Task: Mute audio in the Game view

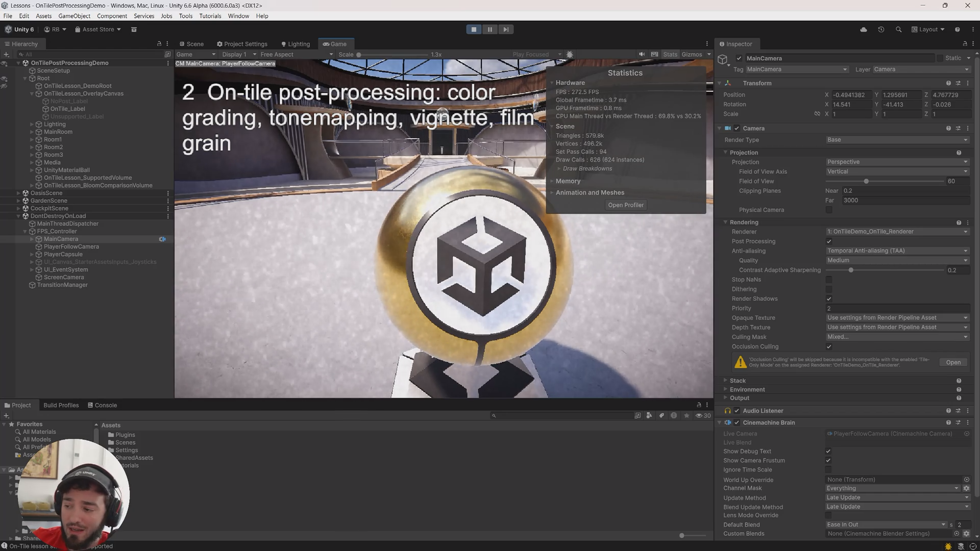Action: pyautogui.click(x=642, y=55)
